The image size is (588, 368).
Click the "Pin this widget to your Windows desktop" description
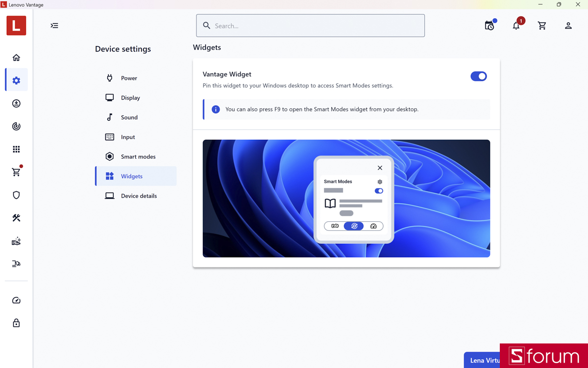tap(298, 85)
